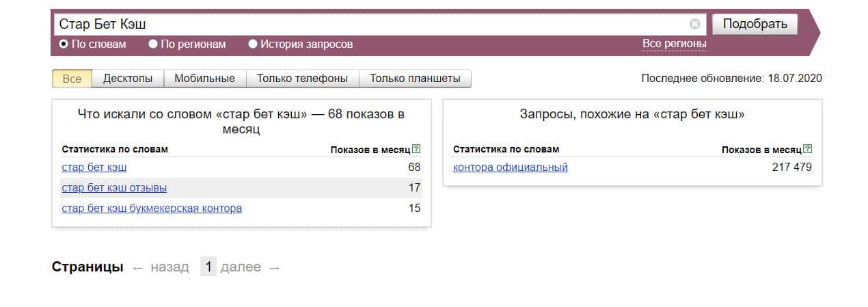Open help icon beside right Показов в месяц
Screen dimensions: 868x307
tap(809, 149)
